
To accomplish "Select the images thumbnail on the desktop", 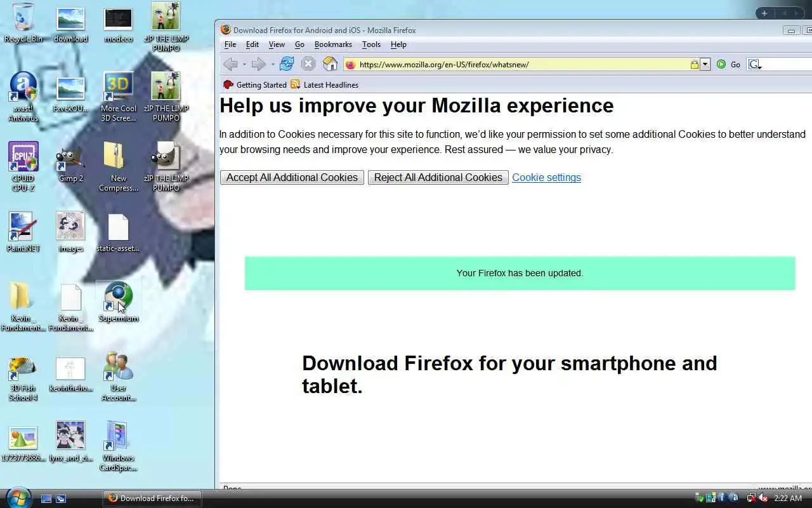I will [x=70, y=232].
